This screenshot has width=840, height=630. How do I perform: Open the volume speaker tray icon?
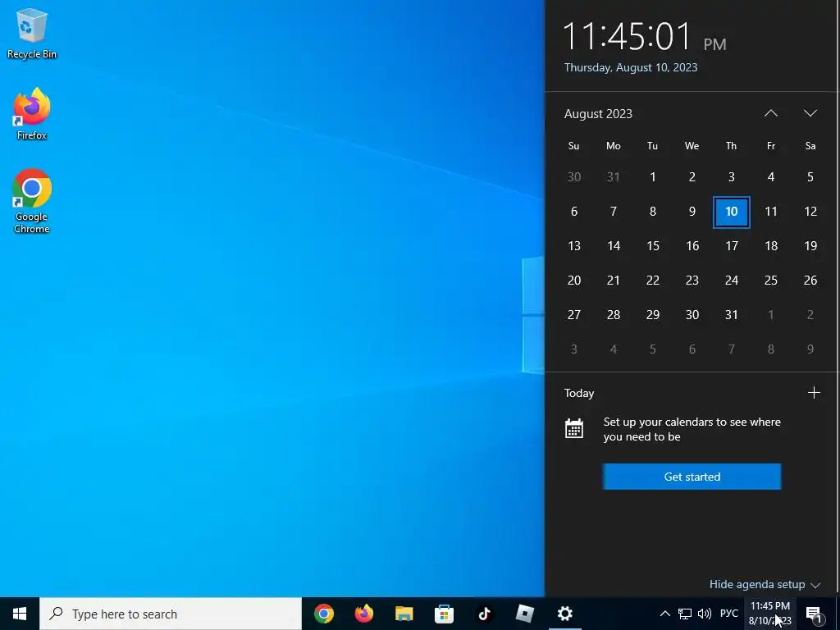point(705,614)
